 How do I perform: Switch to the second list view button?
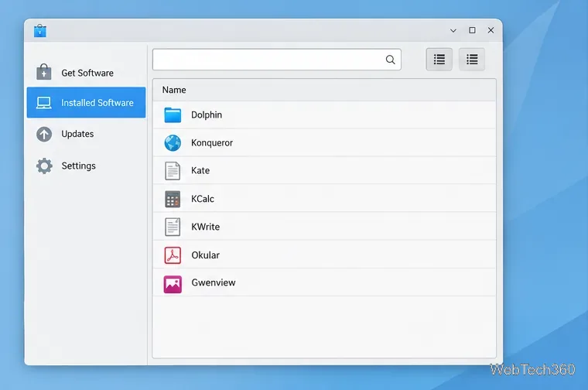(x=472, y=60)
